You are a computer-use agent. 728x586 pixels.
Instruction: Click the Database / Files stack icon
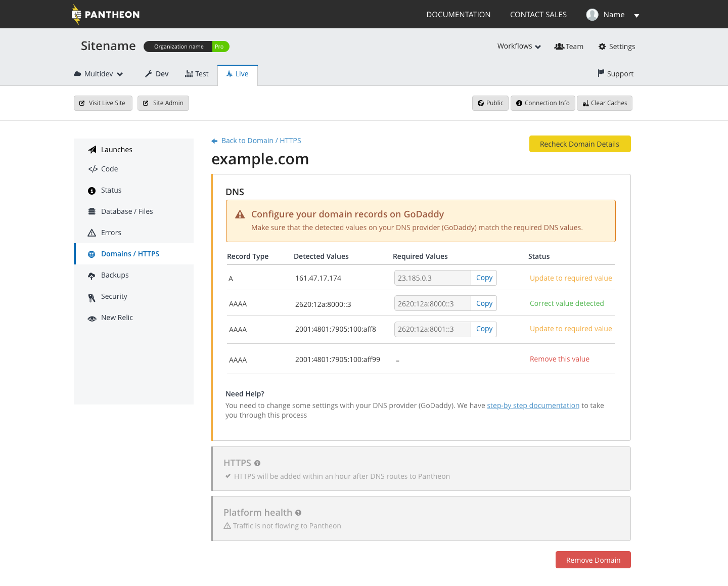click(92, 211)
